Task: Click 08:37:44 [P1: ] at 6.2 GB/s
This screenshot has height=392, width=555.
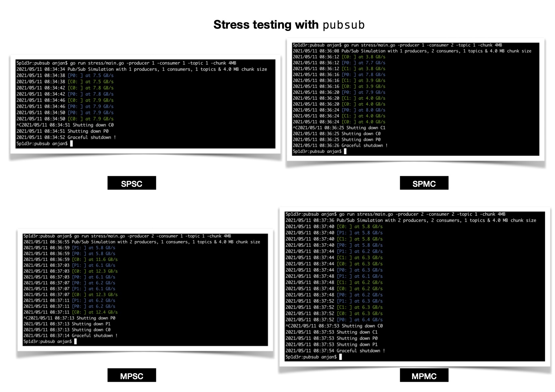Action: coord(334,251)
